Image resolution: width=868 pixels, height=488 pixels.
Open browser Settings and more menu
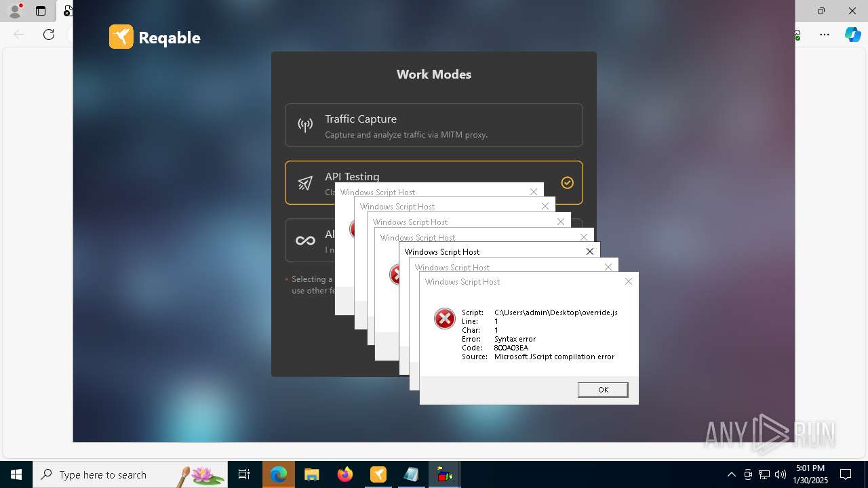[x=825, y=35]
